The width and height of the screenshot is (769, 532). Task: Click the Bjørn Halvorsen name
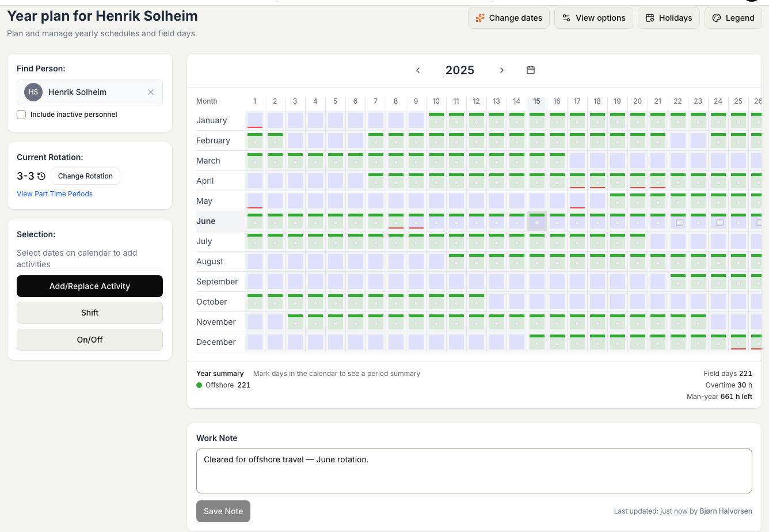[x=726, y=511]
